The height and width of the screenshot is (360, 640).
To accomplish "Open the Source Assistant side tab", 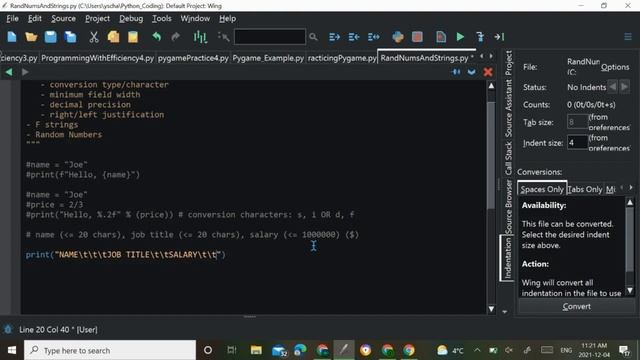I will 509,108.
